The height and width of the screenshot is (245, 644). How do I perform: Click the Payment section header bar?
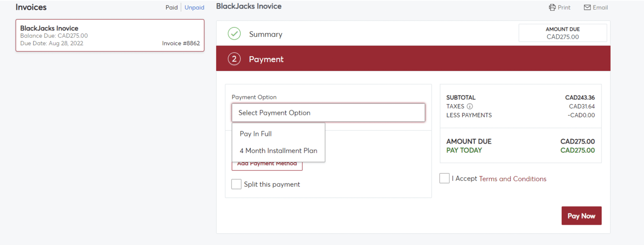point(413,59)
